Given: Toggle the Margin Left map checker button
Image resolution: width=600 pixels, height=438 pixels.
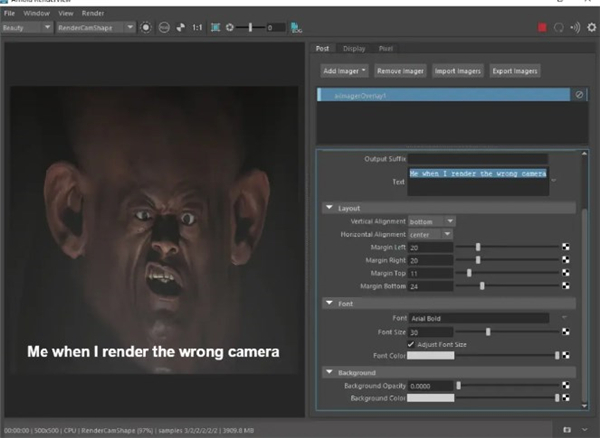Looking at the screenshot, I should click(x=568, y=246).
